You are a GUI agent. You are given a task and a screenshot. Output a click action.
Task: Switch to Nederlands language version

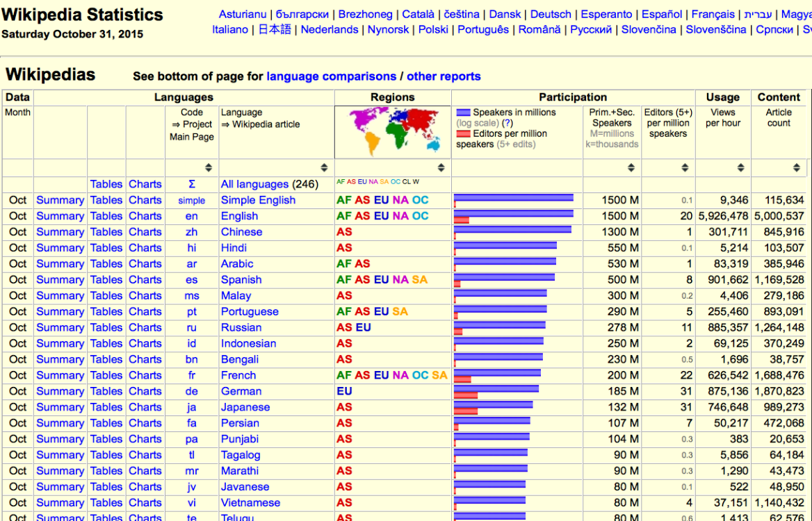pos(330,29)
